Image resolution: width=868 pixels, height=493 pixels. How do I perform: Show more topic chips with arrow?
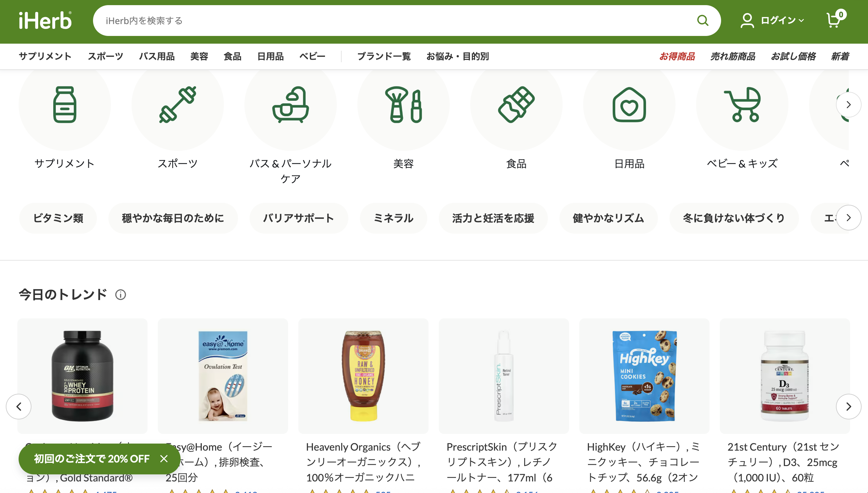coord(848,218)
